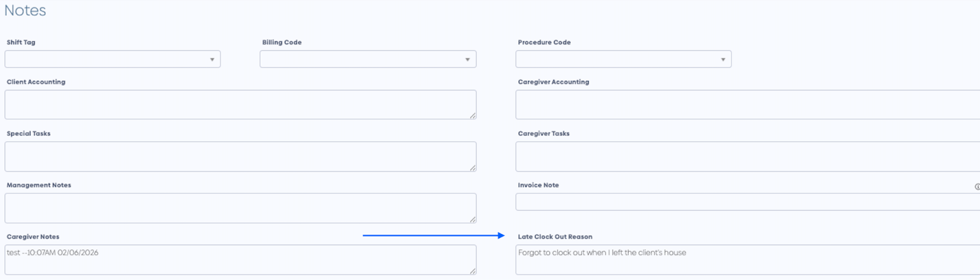Click the Caregiver Notes text containing "test"
Image resolution: width=980 pixels, height=280 pixels.
[53, 252]
